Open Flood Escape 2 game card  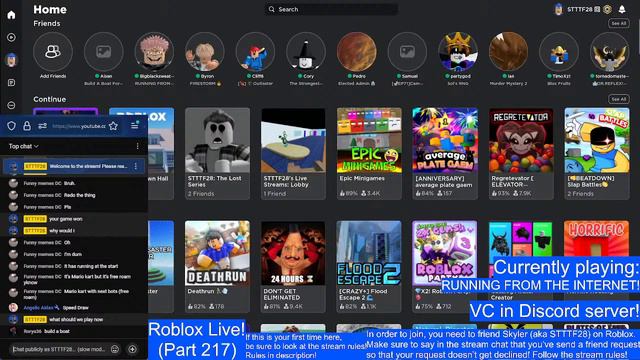coord(369,266)
